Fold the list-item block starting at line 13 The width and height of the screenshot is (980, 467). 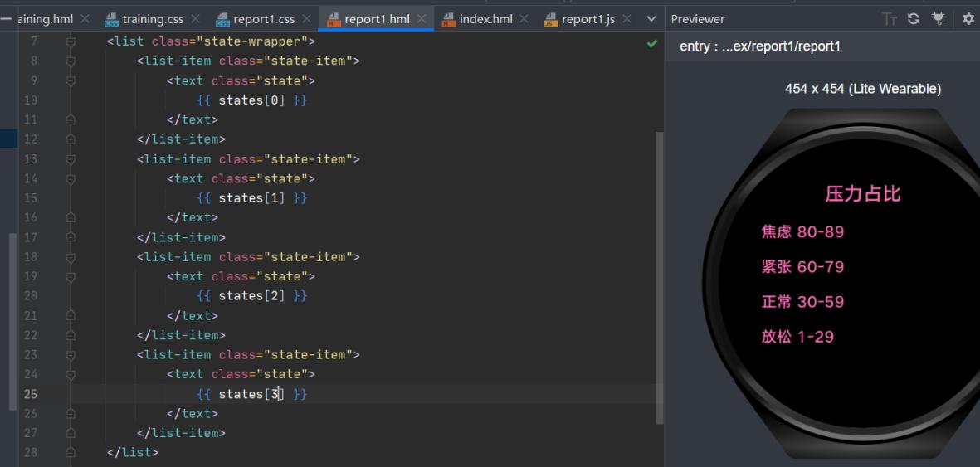click(x=71, y=159)
